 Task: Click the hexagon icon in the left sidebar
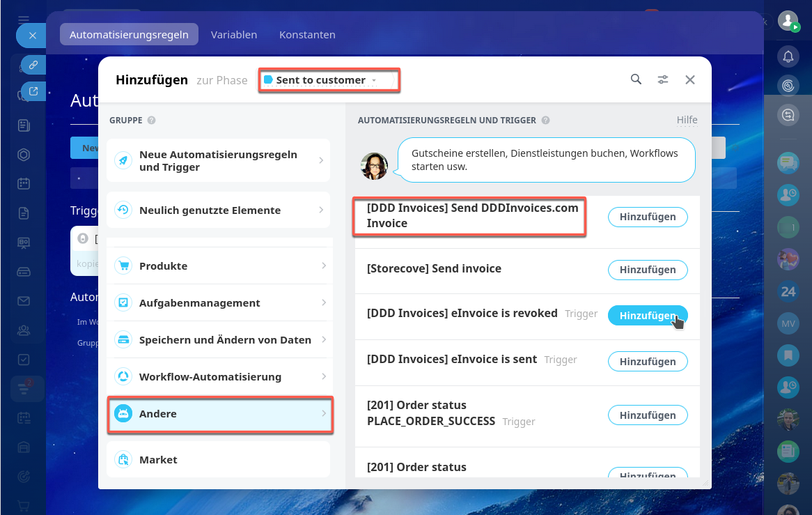24,155
